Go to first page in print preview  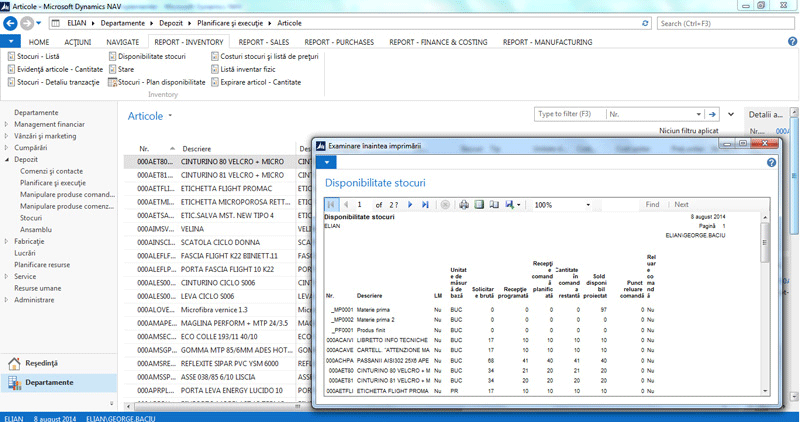pyautogui.click(x=331, y=204)
